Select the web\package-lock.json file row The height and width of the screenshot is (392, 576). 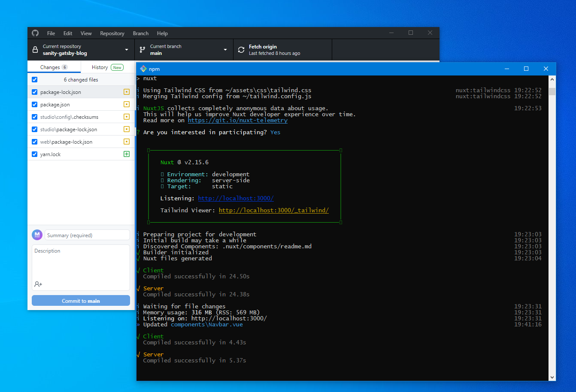(81, 142)
